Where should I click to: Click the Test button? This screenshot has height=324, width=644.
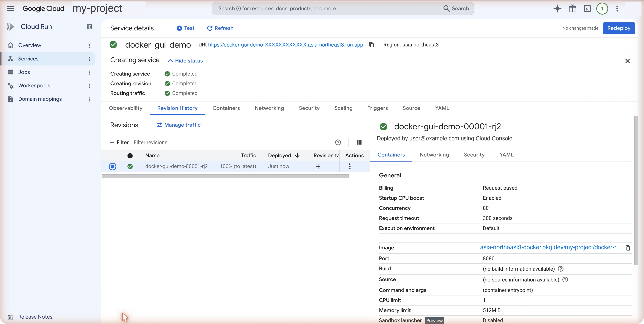pyautogui.click(x=185, y=28)
